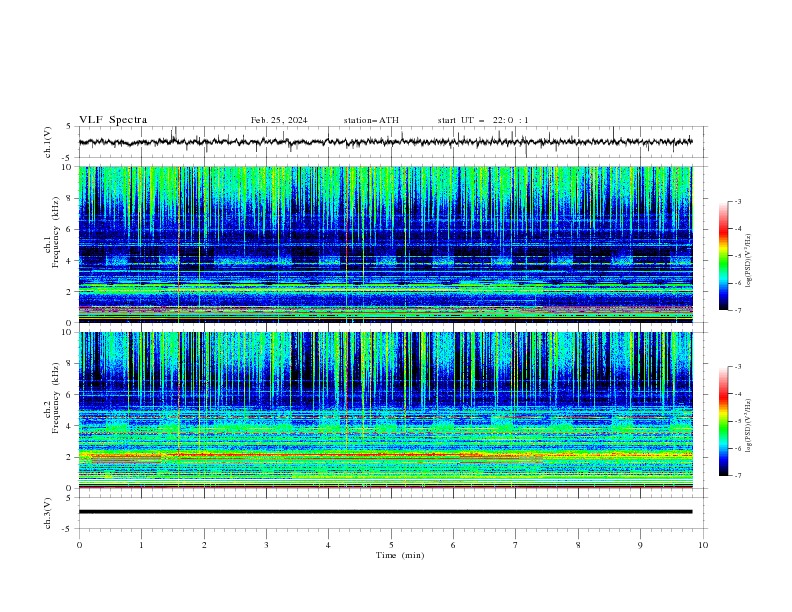Screen dimensions: 792x612
Task: Click the 'start UT = 22:0 :1' label
Action: pos(483,120)
